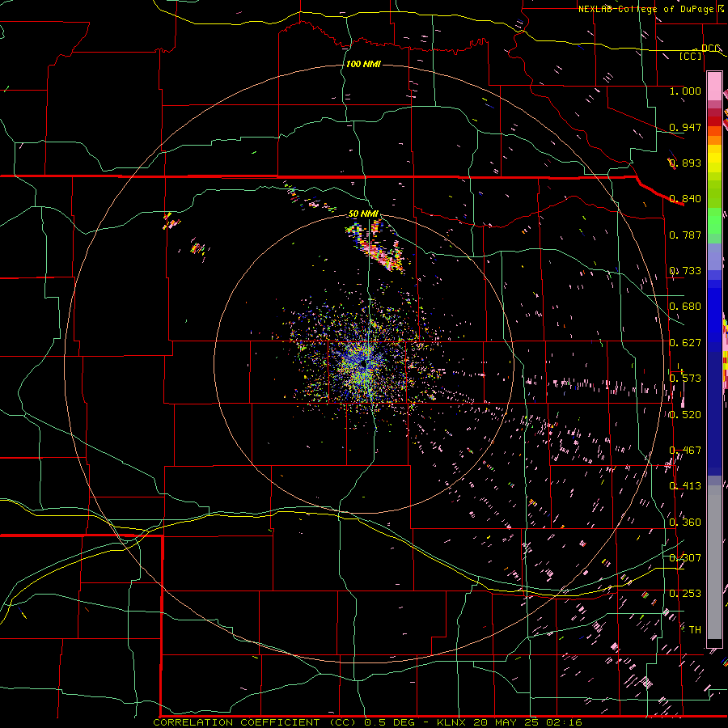This screenshot has height=728, width=728.
Task: Click the 0.307 scale value
Action: pyautogui.click(x=685, y=558)
